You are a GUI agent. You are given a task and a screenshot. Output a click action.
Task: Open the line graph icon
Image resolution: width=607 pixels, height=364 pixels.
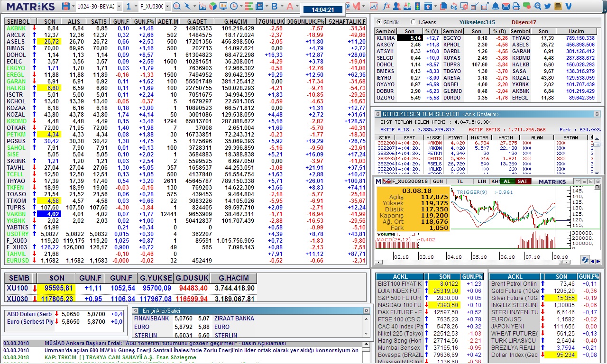click(374, 6)
